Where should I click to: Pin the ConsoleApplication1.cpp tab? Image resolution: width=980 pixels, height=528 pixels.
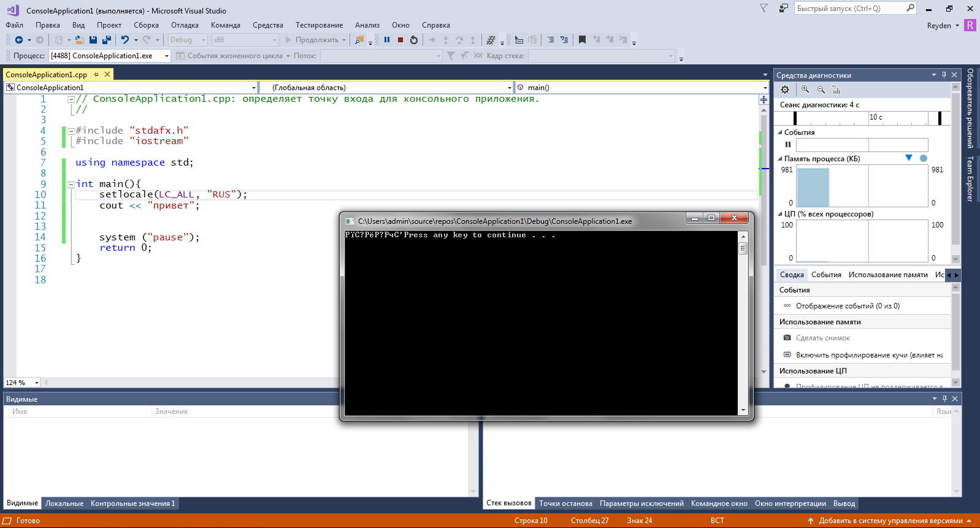coord(96,74)
